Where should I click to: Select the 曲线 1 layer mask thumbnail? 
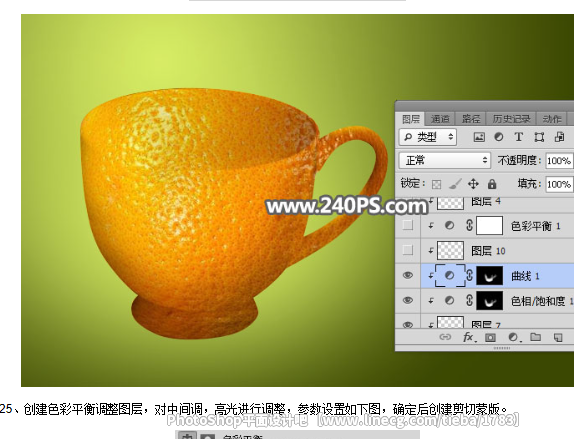click(490, 276)
